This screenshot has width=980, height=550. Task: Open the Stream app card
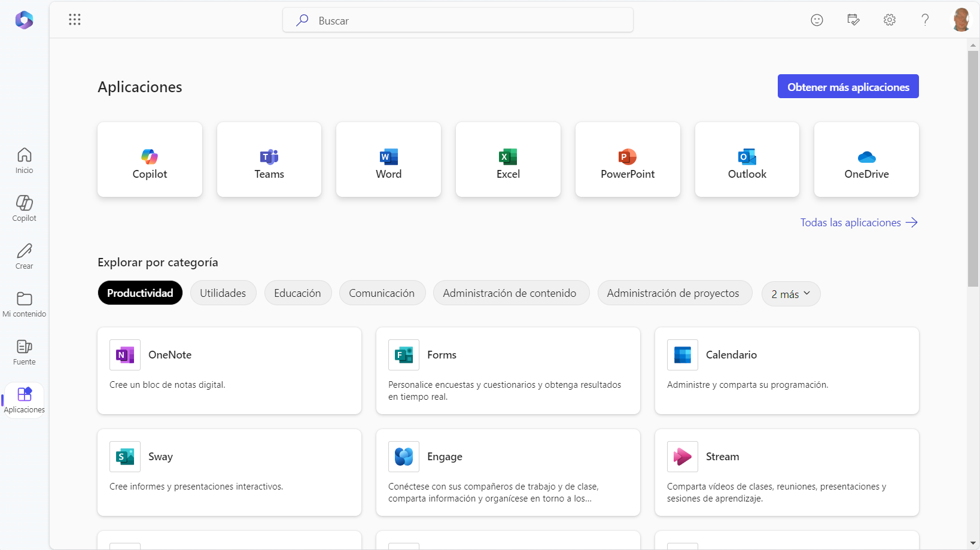click(x=787, y=472)
